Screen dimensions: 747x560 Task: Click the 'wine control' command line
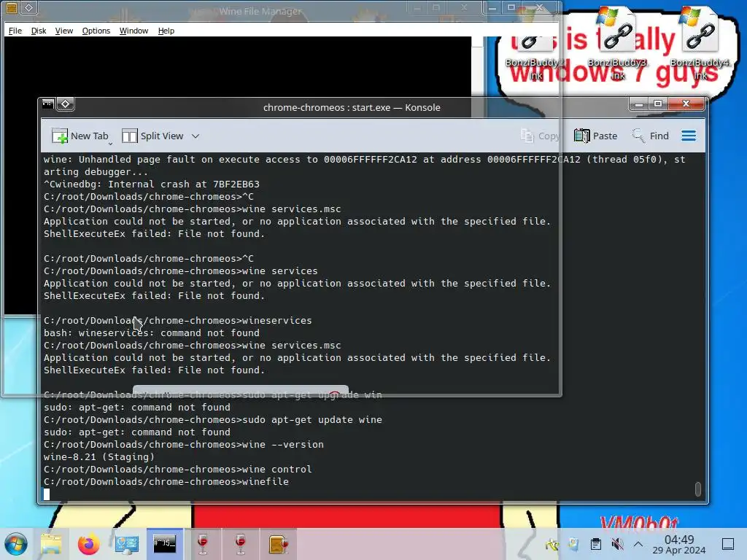pyautogui.click(x=178, y=469)
